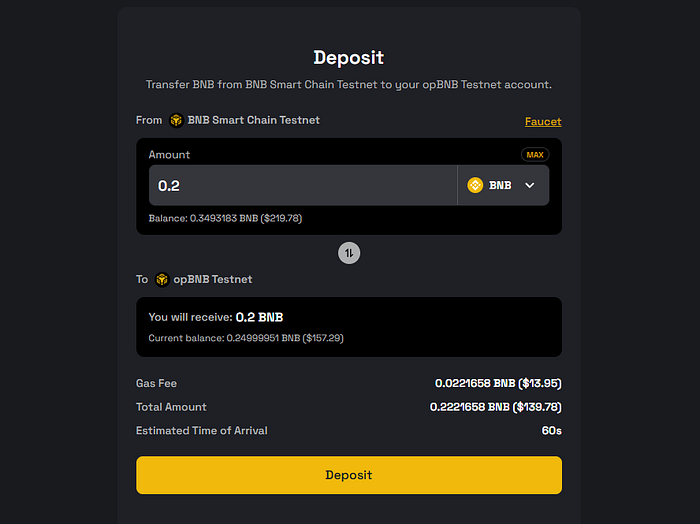Click the MAX amount button
The image size is (700, 524).
point(535,154)
